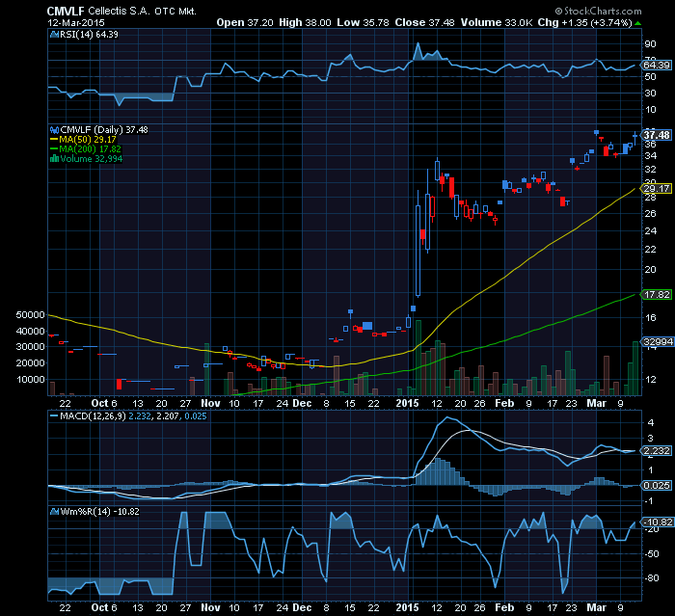Click the Volume 33.0K header value
Image resolution: width=675 pixels, height=616 pixels.
497,22
